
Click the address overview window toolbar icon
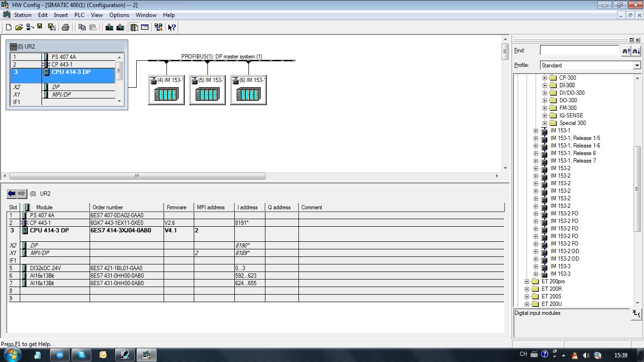coord(145,27)
